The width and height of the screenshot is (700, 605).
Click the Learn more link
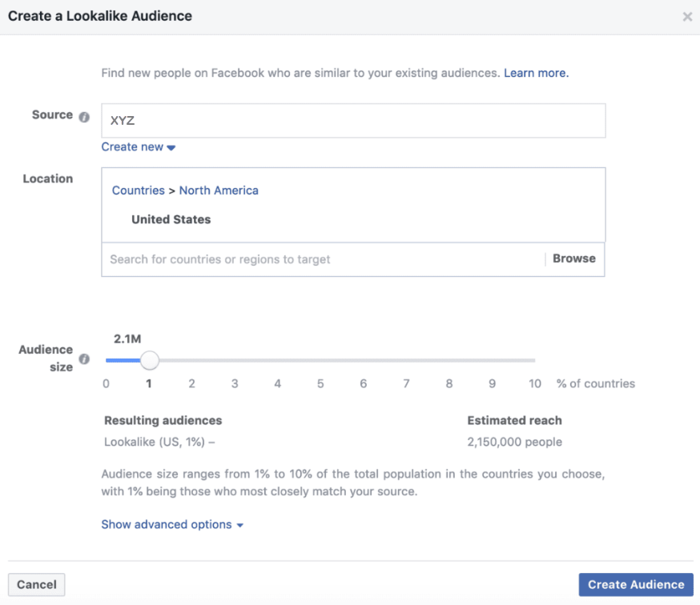tap(535, 73)
